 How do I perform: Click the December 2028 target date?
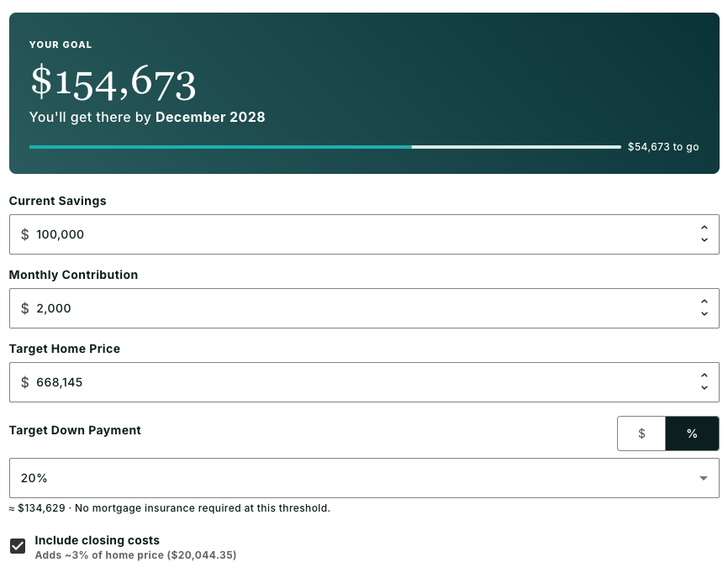click(x=210, y=117)
